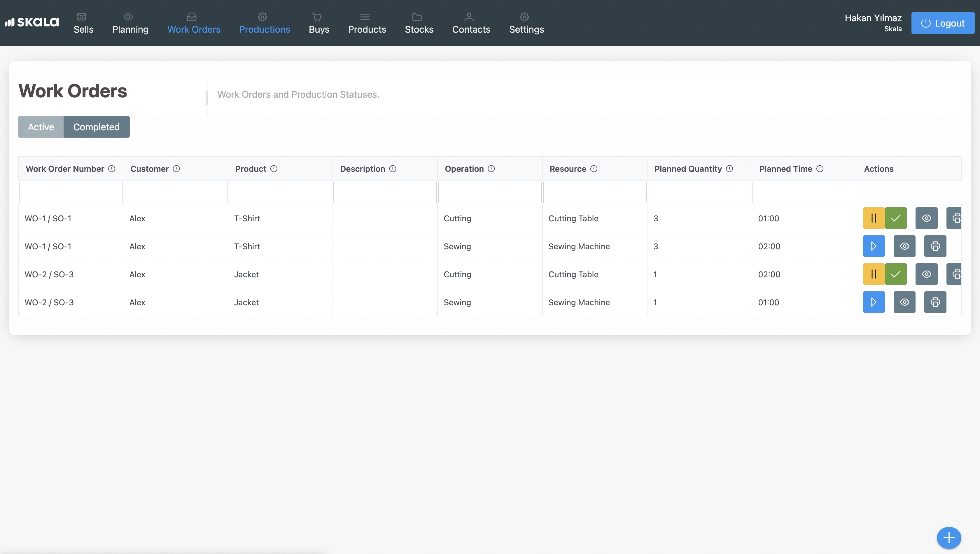Open the Operation column info tooltip
Image resolution: width=980 pixels, height=554 pixels.
click(491, 169)
